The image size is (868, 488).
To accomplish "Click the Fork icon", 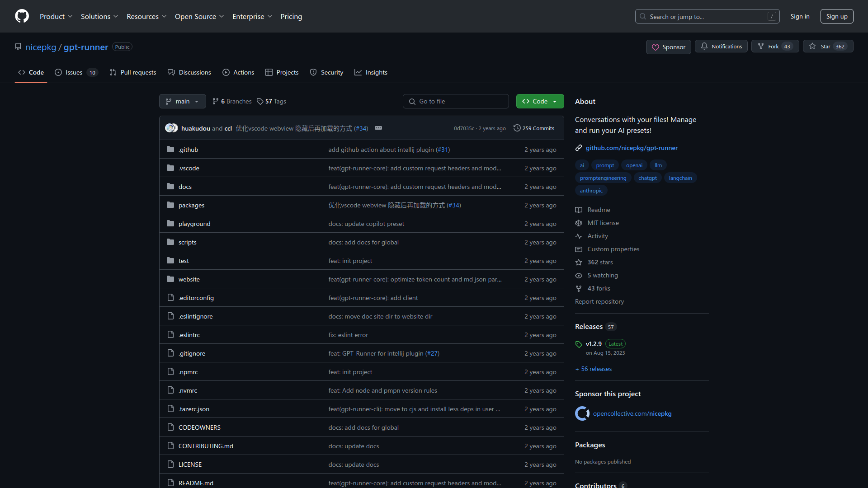I will (761, 46).
